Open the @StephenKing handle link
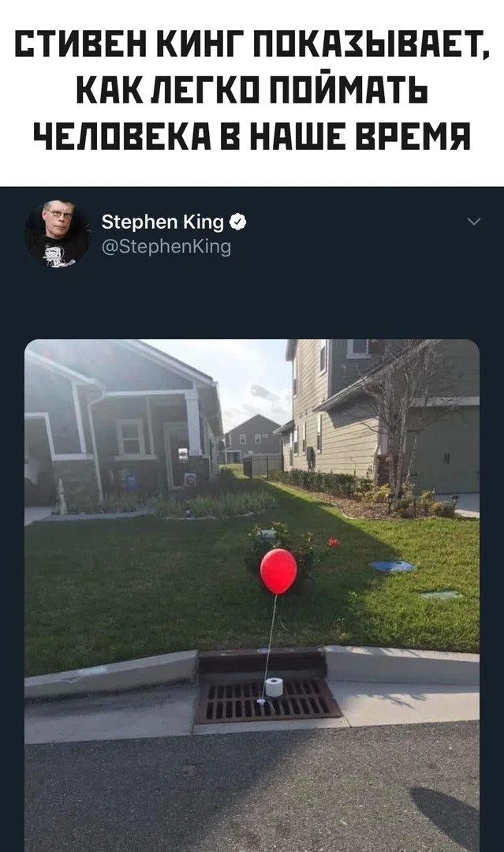Image resolution: width=504 pixels, height=852 pixels. click(166, 247)
